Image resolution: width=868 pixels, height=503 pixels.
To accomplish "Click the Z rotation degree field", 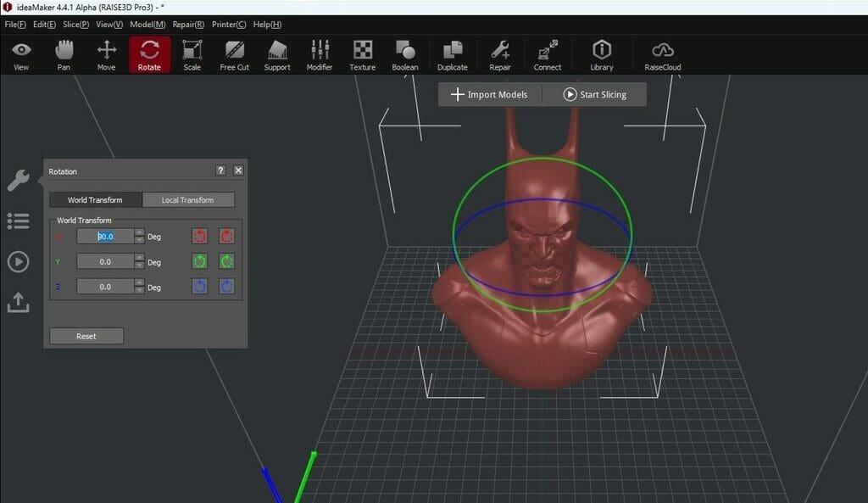I will (x=105, y=287).
